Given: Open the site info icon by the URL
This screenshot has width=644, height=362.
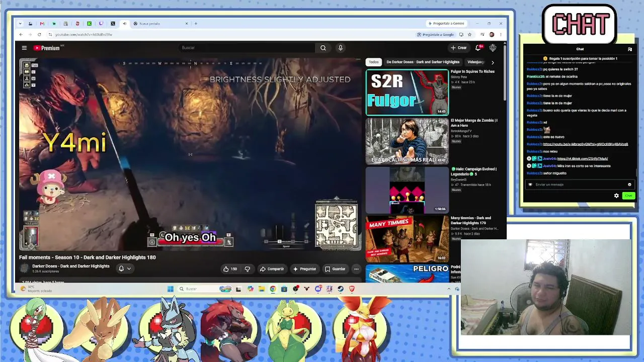Looking at the screenshot, I should (x=50, y=35).
